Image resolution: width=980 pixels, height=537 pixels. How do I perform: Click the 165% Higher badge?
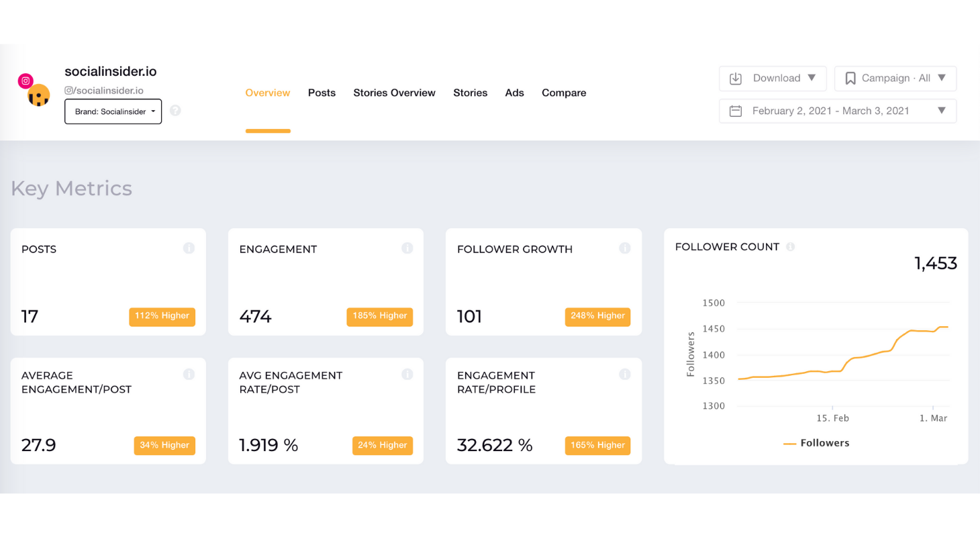pos(598,445)
